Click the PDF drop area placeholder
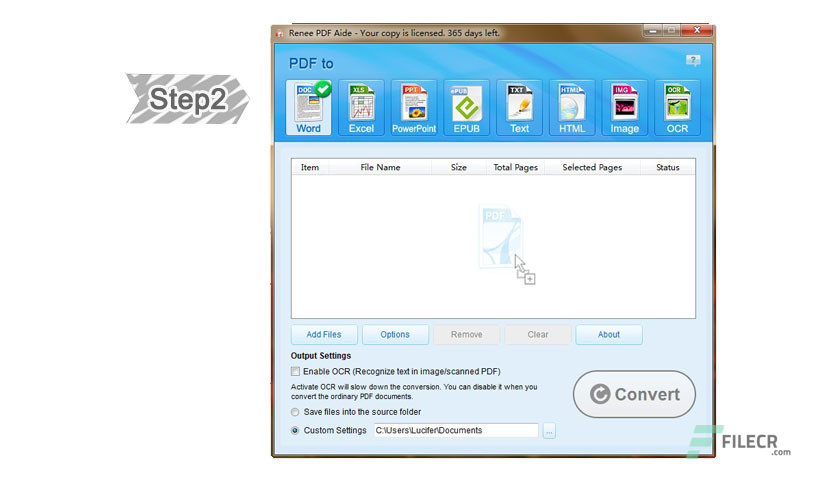The image size is (836, 484). point(506,244)
